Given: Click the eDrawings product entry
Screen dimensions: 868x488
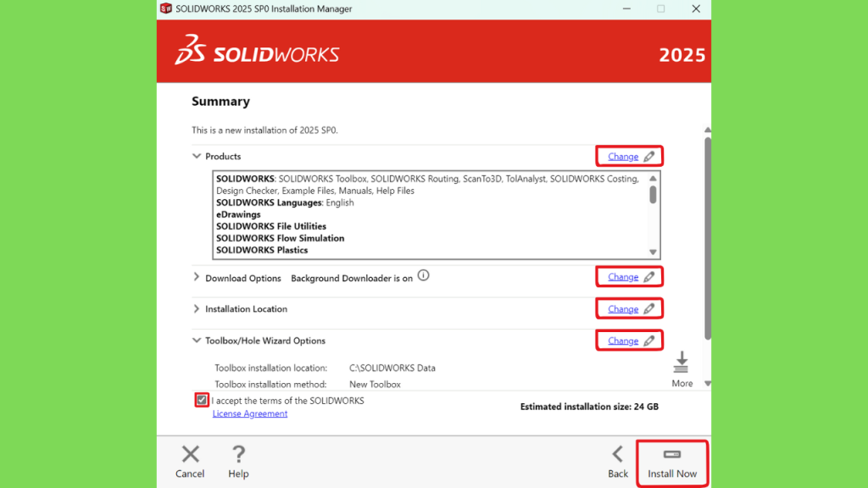Looking at the screenshot, I should pyautogui.click(x=238, y=214).
